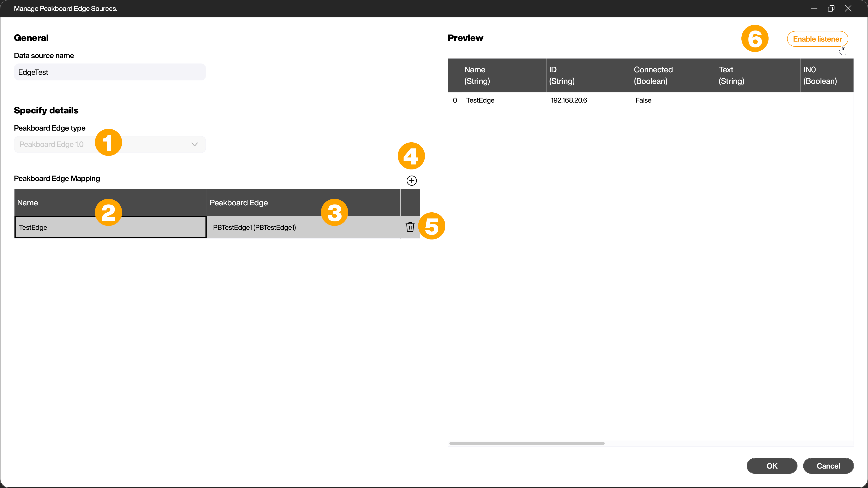The image size is (868, 488).
Task: Confirm with the OK button
Action: click(772, 466)
